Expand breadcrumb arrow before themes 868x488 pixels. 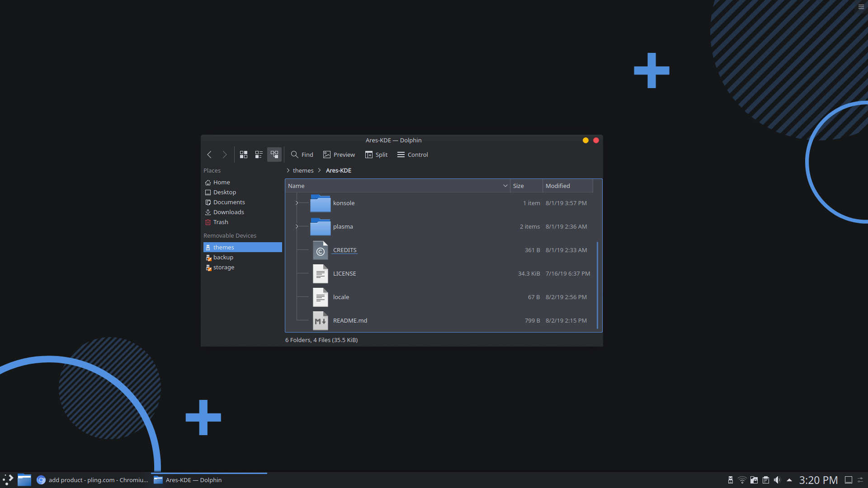288,170
